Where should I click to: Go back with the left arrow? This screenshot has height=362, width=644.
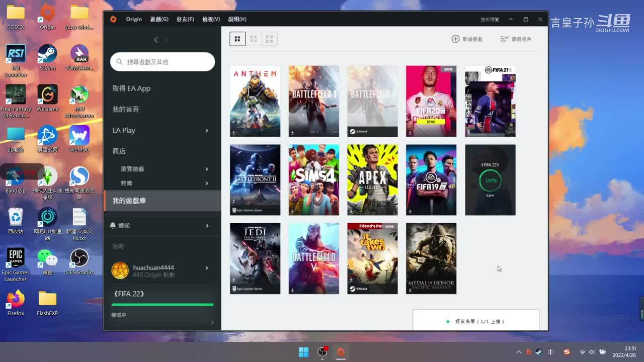pos(156,40)
